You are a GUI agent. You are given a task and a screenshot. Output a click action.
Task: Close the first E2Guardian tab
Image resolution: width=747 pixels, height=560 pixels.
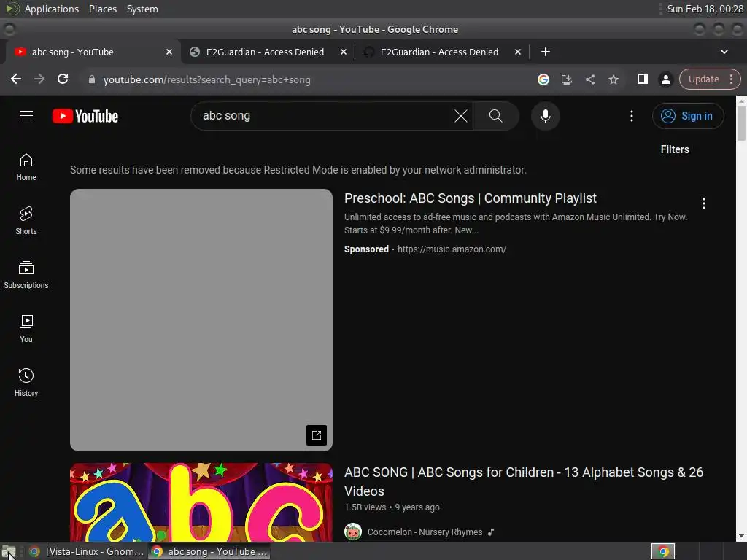point(344,52)
